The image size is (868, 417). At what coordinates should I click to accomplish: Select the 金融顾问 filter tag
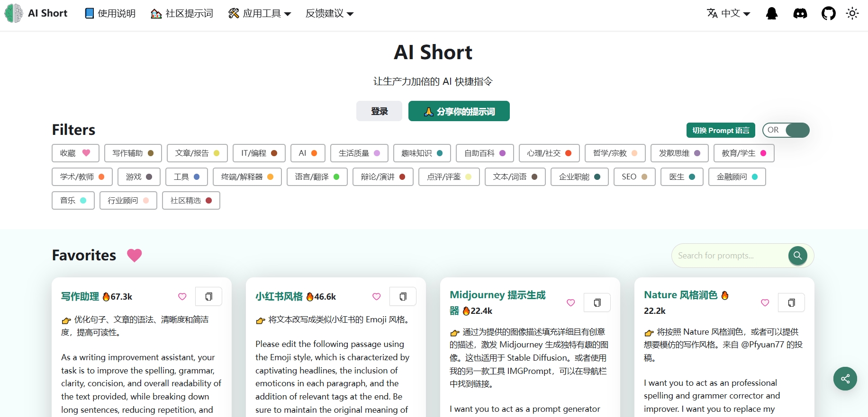coord(737,177)
